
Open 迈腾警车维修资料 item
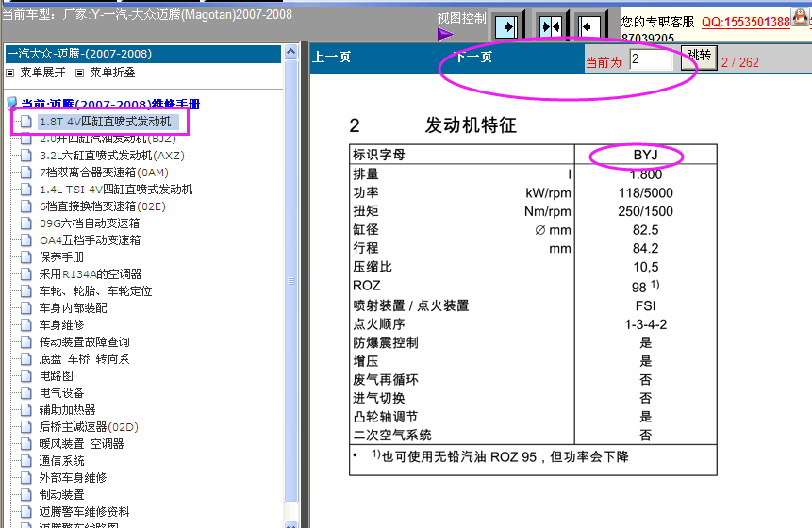point(85,512)
